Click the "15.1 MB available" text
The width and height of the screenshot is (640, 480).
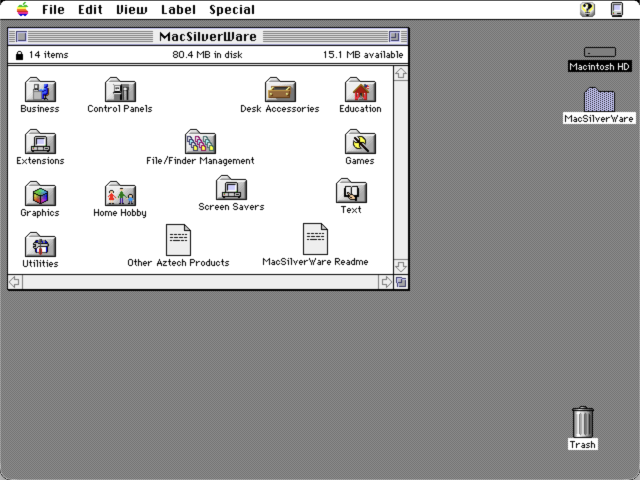coord(363,55)
